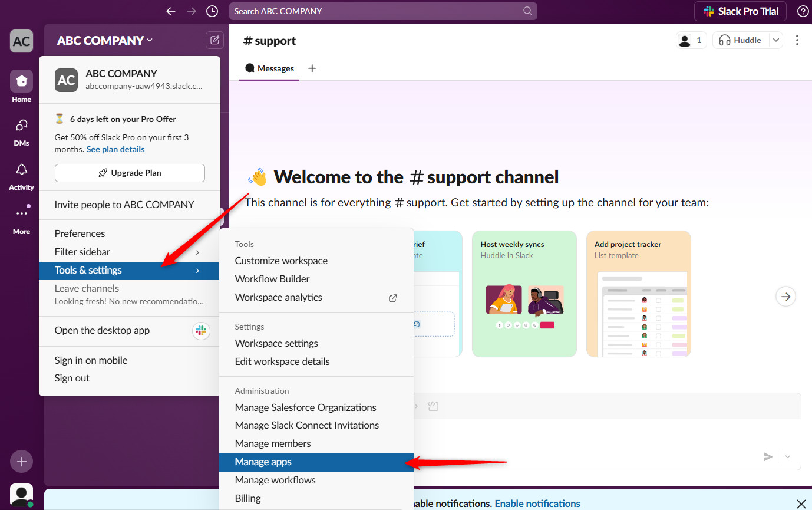Click the Upgrade Plan button
This screenshot has width=812, height=510.
click(x=130, y=173)
